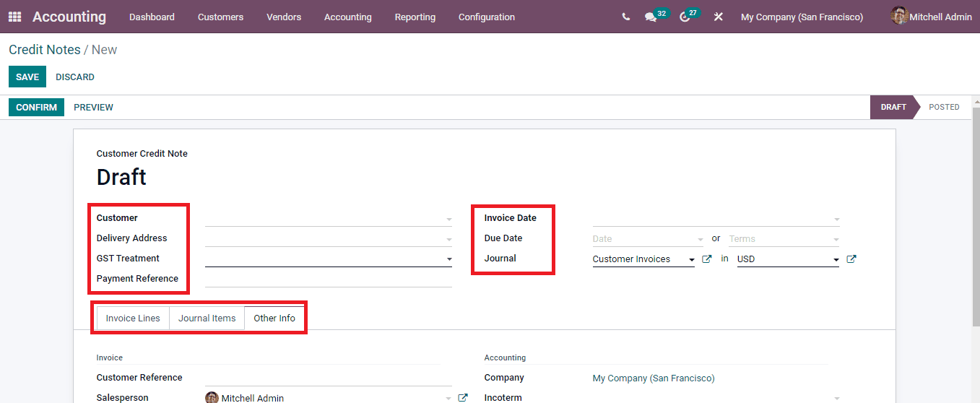
Task: Click the PREVIEW button
Action: pyautogui.click(x=93, y=108)
